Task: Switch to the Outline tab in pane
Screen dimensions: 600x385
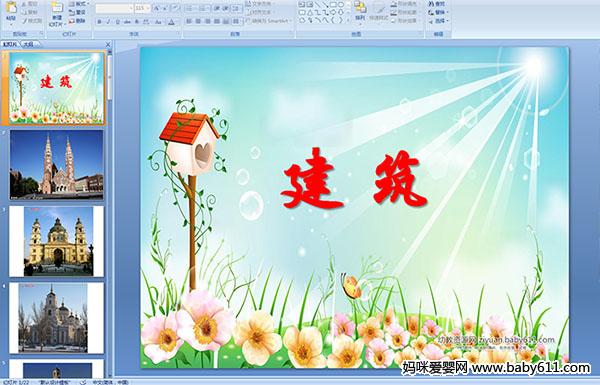Action: click(x=29, y=44)
